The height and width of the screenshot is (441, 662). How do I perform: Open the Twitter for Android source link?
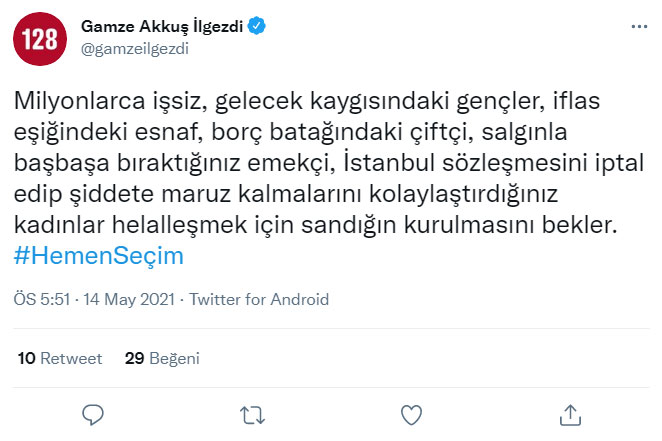[x=259, y=299]
